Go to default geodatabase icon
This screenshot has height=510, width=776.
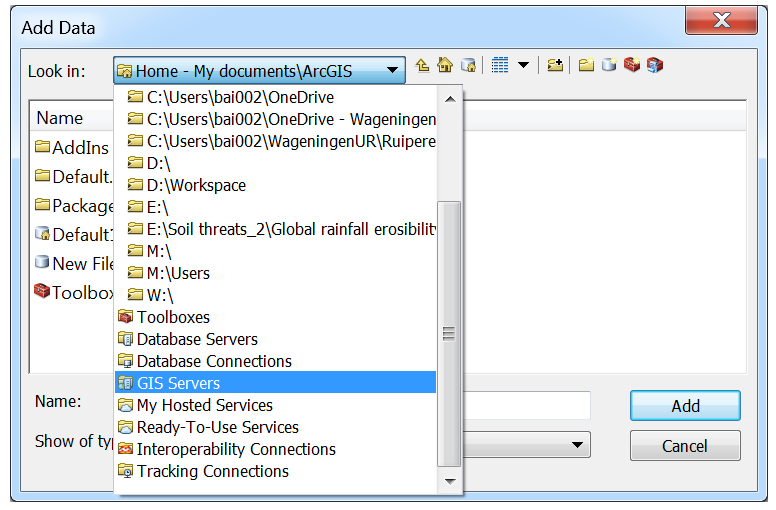click(468, 66)
